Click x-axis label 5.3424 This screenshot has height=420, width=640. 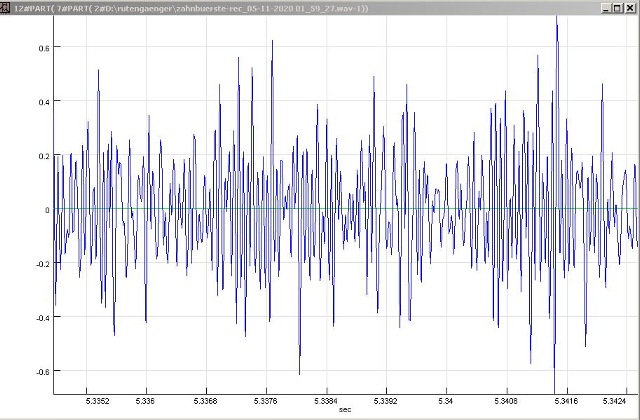614,401
